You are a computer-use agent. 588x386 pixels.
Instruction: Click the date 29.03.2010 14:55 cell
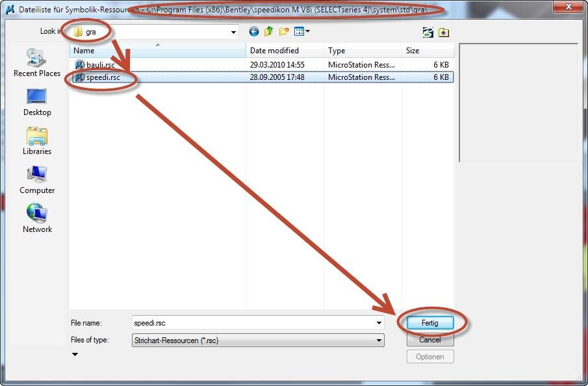click(277, 65)
